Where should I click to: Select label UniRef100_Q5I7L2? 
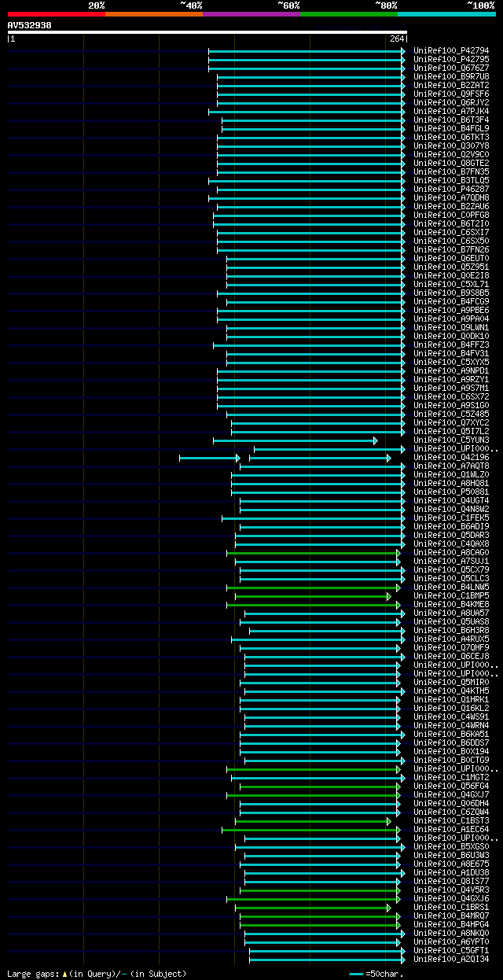[451, 432]
